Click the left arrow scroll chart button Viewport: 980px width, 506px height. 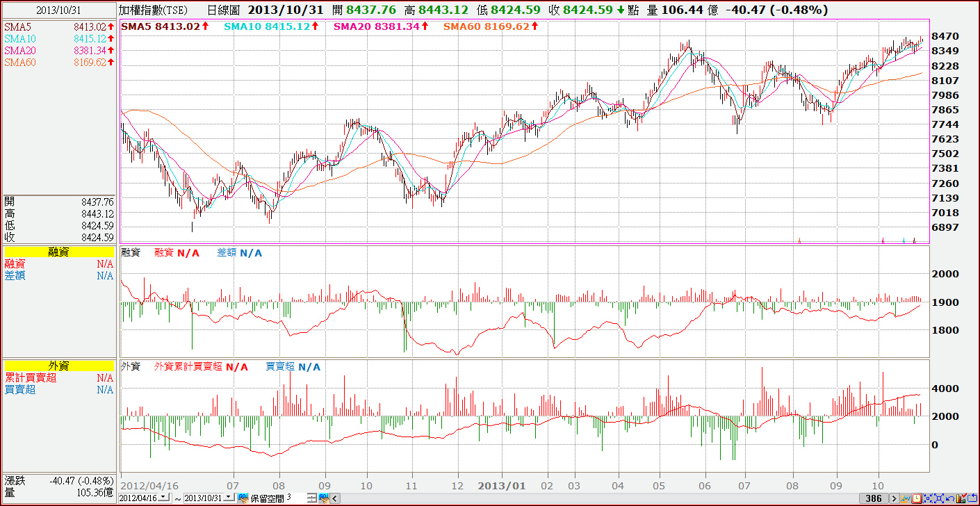[x=336, y=498]
